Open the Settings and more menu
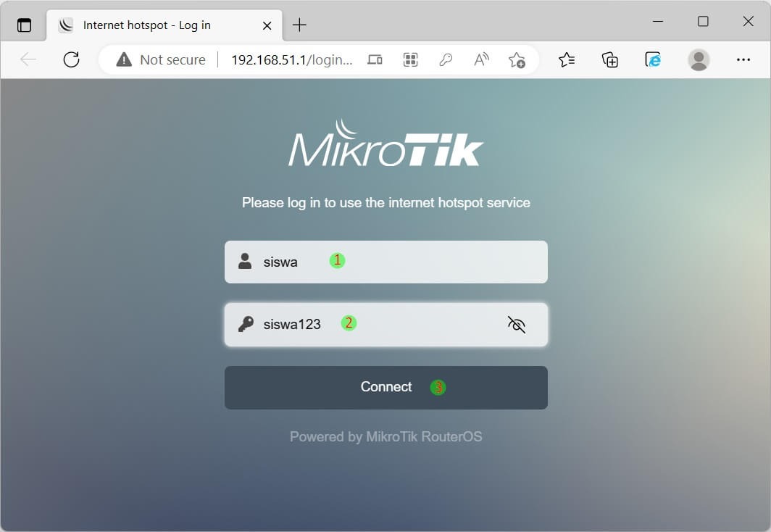Image resolution: width=771 pixels, height=532 pixels. pos(743,59)
